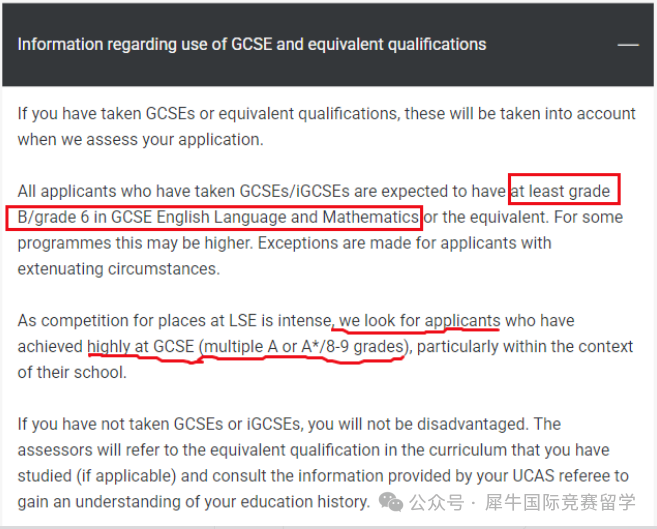Click the underlined 'highly at GCSE' phrase

139,346
